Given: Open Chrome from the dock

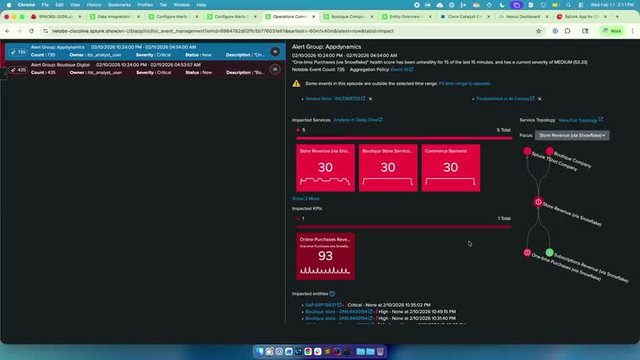Looking at the screenshot, I should (308, 351).
